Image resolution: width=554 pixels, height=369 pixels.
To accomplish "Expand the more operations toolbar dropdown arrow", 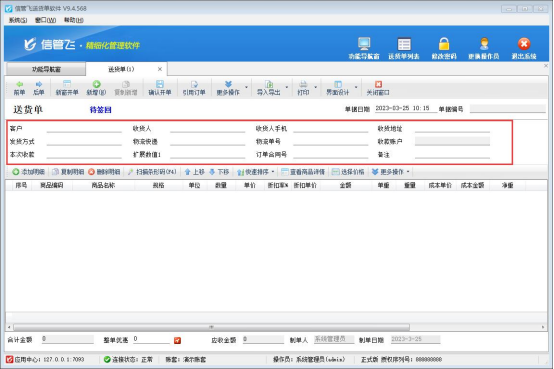I will [x=246, y=87].
